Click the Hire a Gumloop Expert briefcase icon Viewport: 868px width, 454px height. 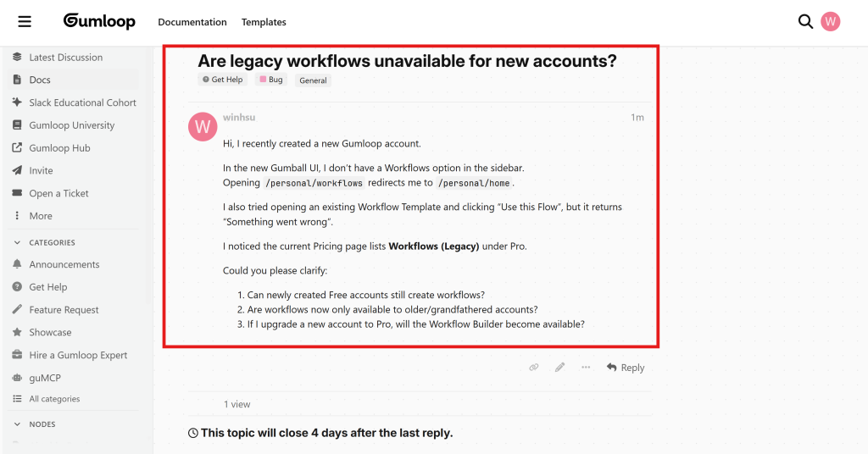coord(17,355)
